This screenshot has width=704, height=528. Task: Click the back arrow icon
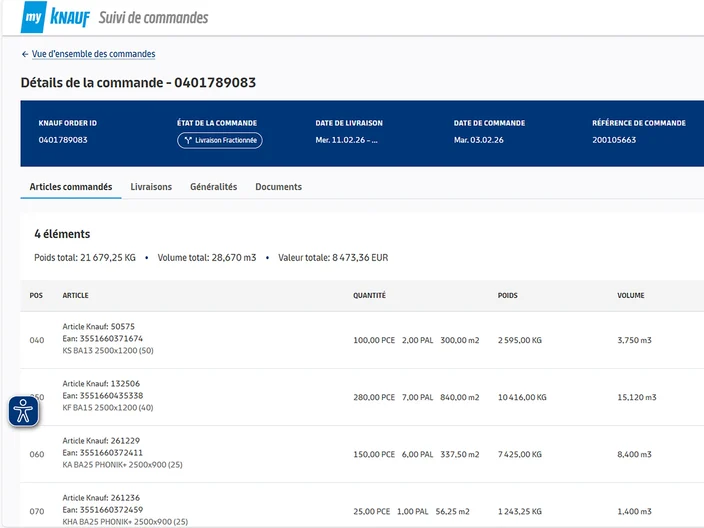(25, 54)
